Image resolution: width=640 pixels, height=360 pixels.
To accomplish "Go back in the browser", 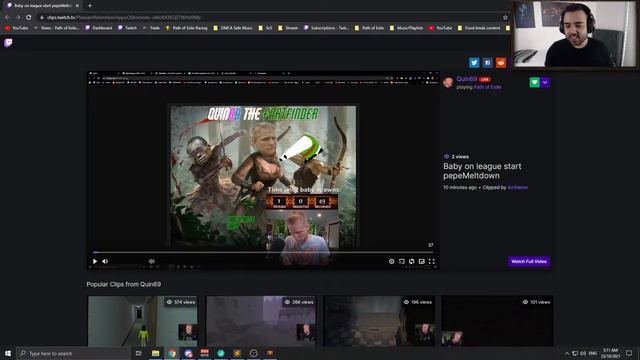I will pos(7,18).
